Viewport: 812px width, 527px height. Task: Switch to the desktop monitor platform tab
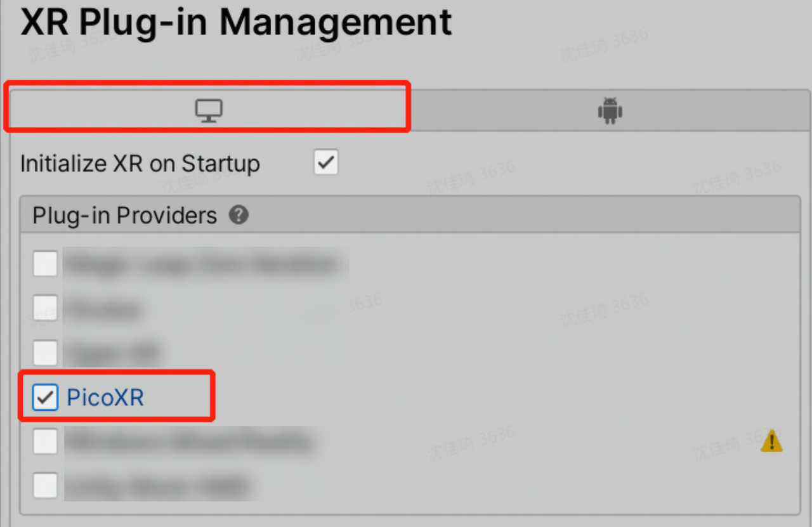(x=208, y=111)
